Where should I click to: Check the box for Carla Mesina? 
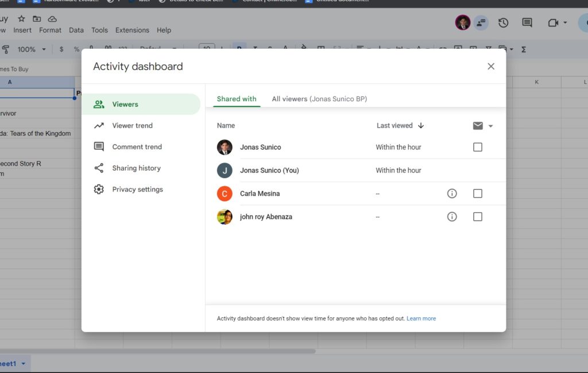click(478, 194)
